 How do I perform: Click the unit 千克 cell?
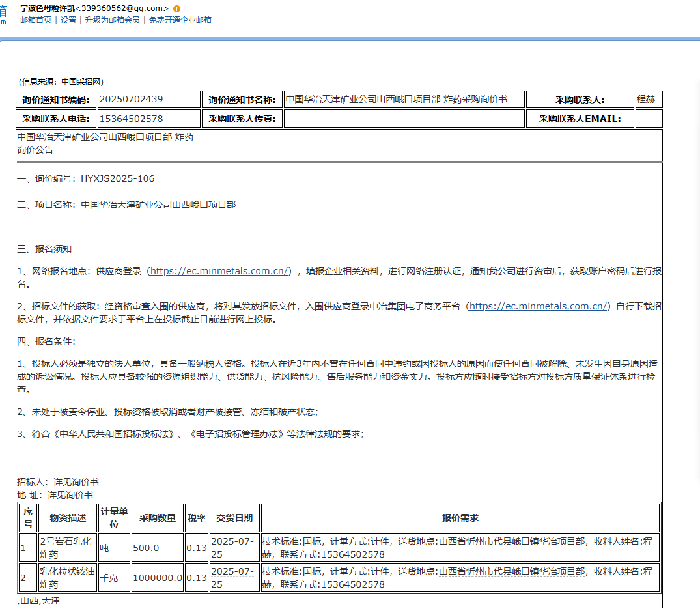pyautogui.click(x=114, y=578)
